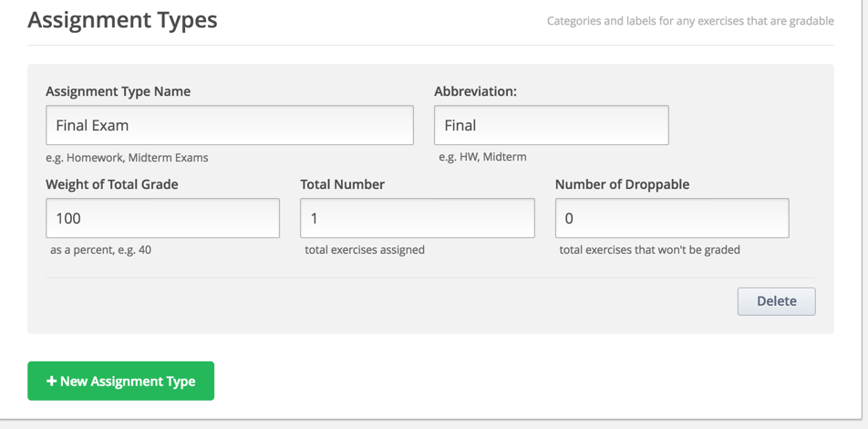868x429 pixels.
Task: Click the 'e.g. HW, Midterm' hint text
Action: (x=482, y=157)
